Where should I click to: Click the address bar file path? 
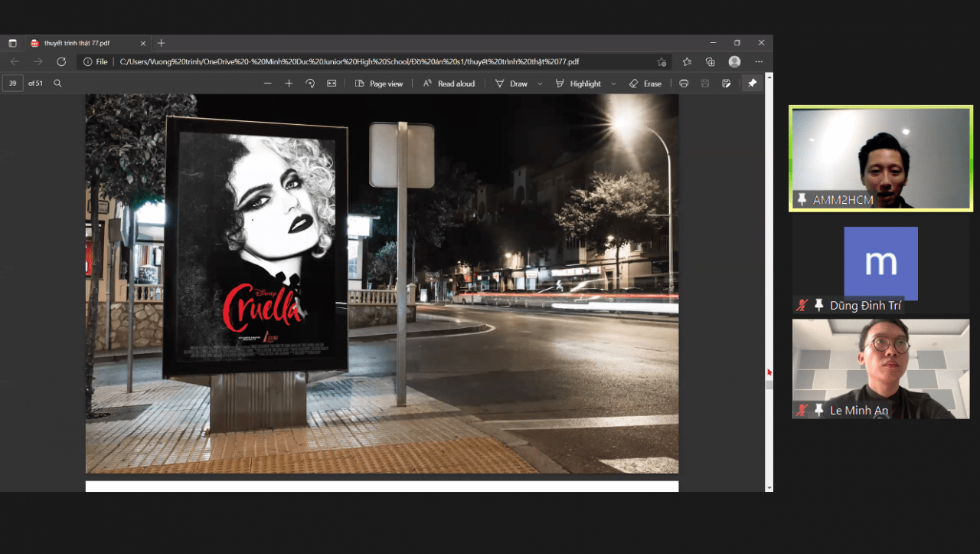[x=349, y=61]
